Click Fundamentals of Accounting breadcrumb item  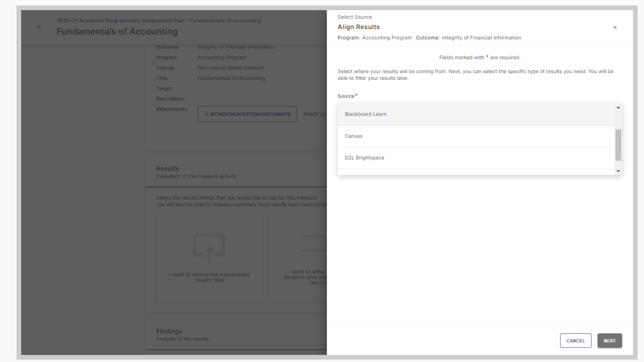click(x=226, y=21)
